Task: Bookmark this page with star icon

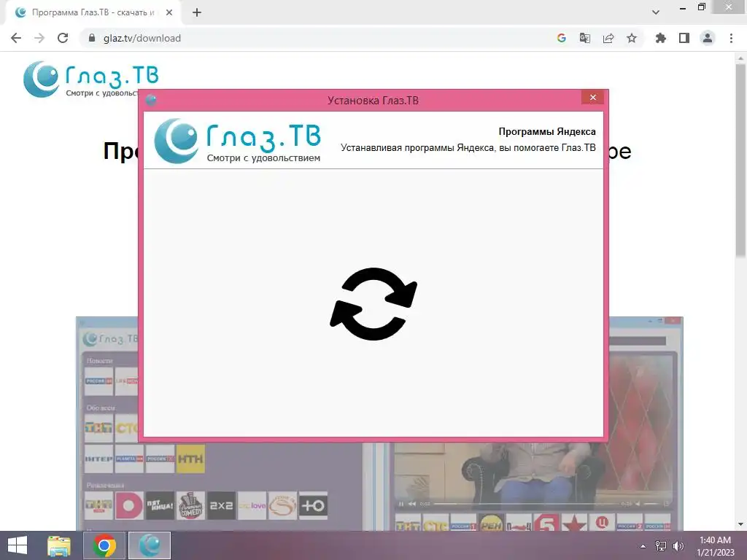Action: click(x=632, y=38)
